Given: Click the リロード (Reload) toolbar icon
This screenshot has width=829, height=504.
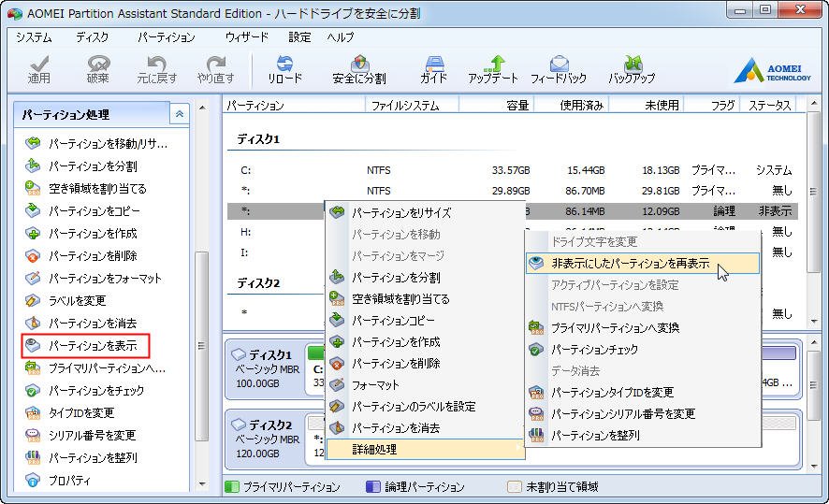Looking at the screenshot, I should [284, 70].
